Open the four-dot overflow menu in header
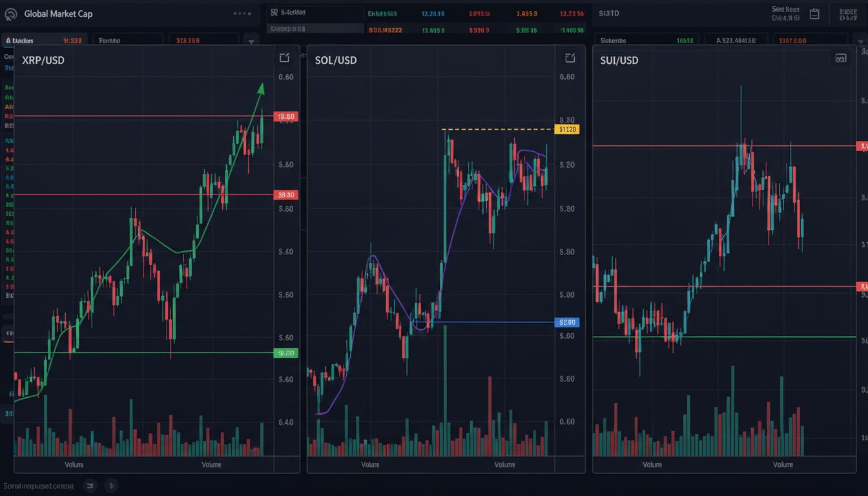The image size is (868, 496). pos(242,13)
